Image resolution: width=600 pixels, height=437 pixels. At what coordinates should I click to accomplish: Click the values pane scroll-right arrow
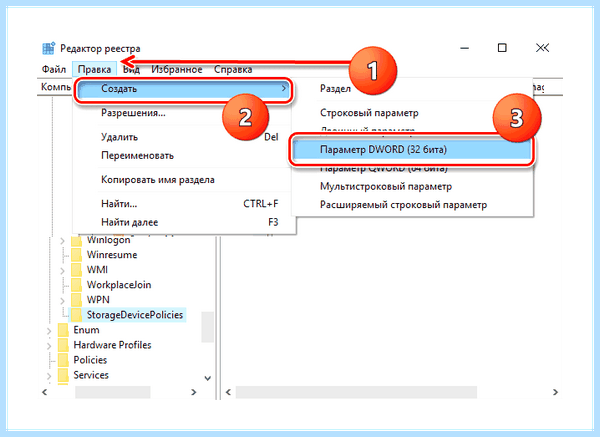[x=555, y=392]
